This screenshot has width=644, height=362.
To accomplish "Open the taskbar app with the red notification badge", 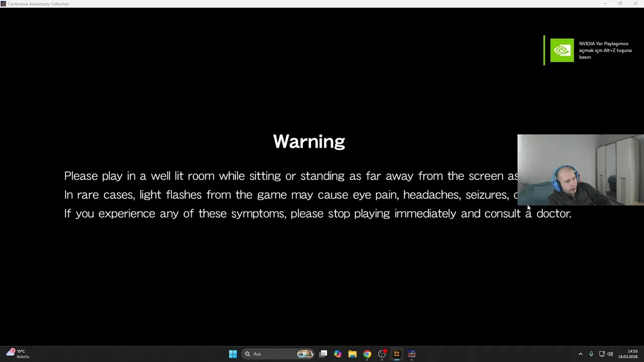I will 382,354.
